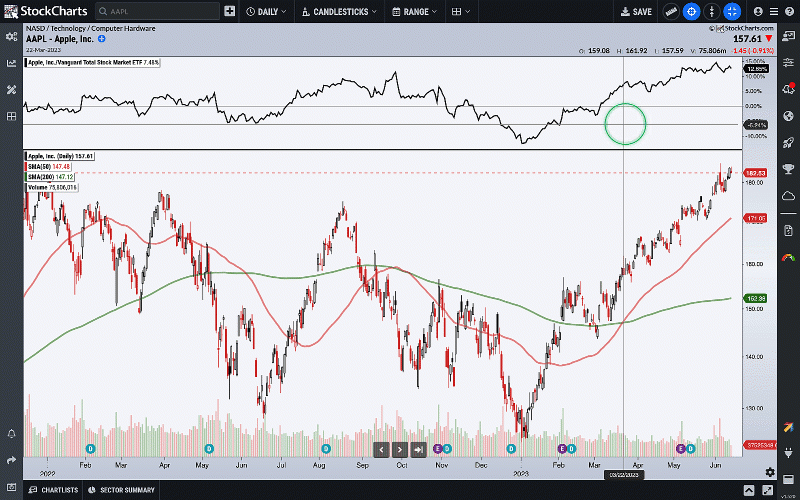Click the dividend D marker near February 2022
This screenshot has height=500, width=800.
[x=90, y=449]
